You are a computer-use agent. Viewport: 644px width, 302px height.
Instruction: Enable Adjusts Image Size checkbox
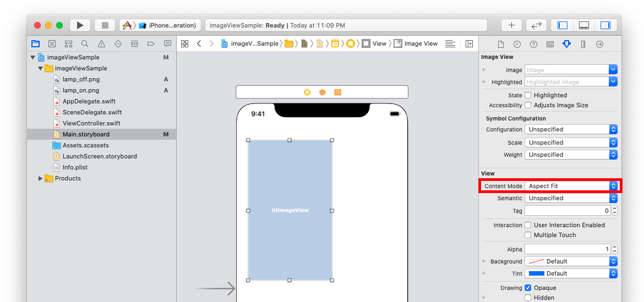[x=528, y=105]
